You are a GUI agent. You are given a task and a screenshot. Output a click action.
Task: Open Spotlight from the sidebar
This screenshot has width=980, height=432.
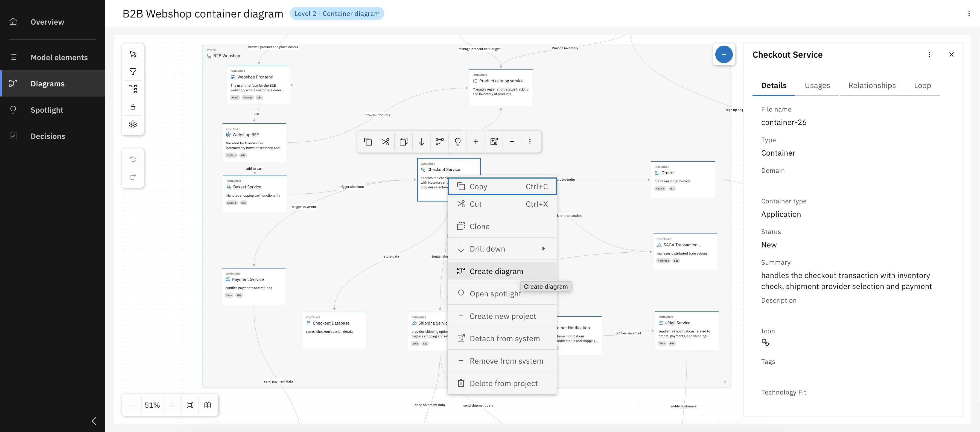pos(47,110)
